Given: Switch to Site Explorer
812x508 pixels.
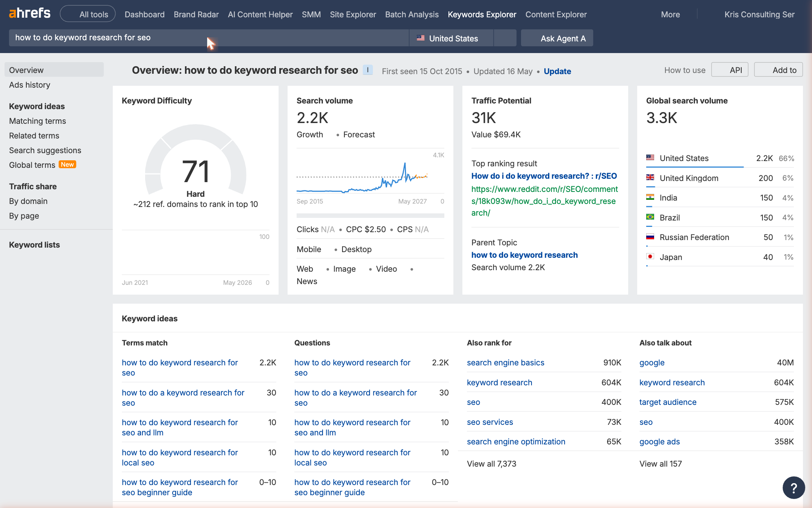Looking at the screenshot, I should pos(353,14).
